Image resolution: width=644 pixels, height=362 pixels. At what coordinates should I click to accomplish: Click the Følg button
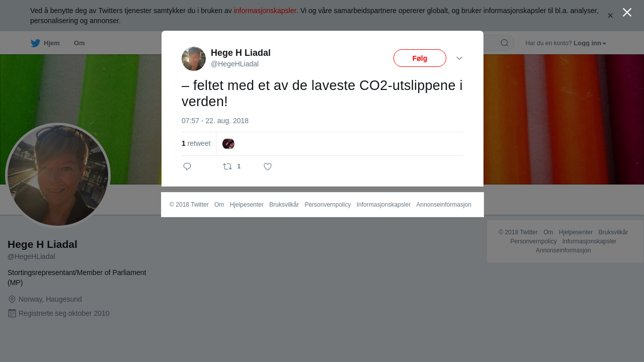[x=420, y=58]
